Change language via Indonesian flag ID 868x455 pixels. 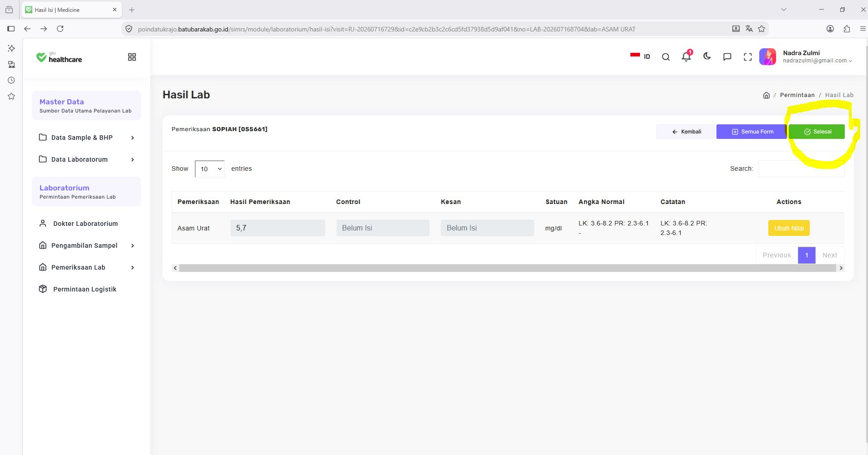coord(640,56)
